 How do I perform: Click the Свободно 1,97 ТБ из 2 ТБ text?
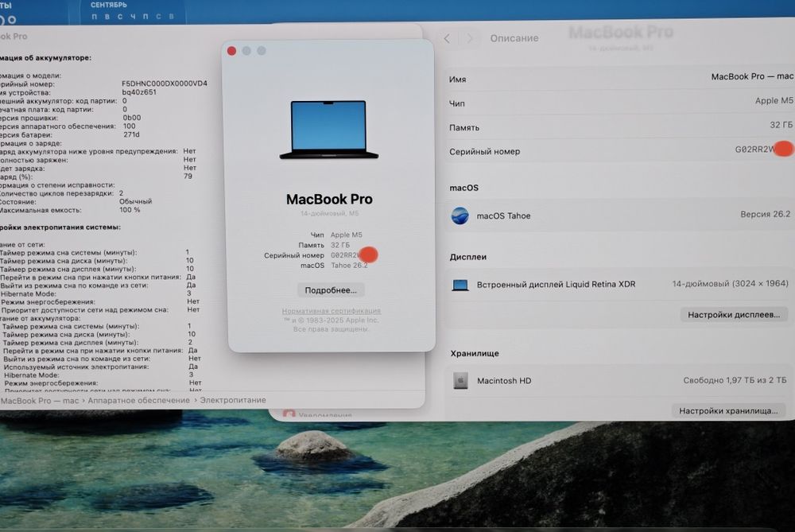tap(735, 380)
